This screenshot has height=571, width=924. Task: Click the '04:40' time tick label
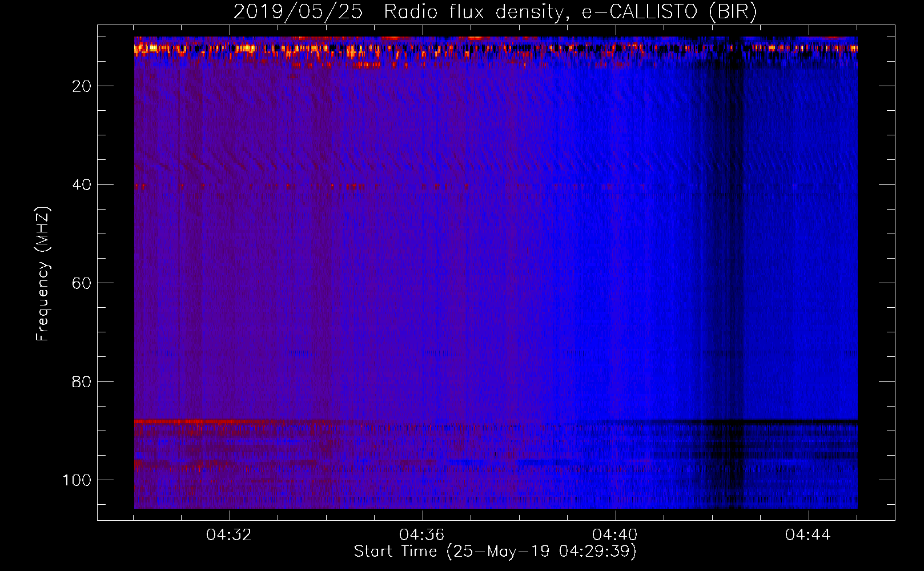tap(615, 535)
